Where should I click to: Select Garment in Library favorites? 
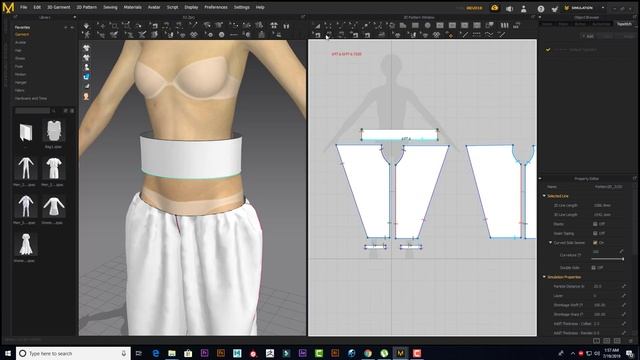pyautogui.click(x=22, y=35)
